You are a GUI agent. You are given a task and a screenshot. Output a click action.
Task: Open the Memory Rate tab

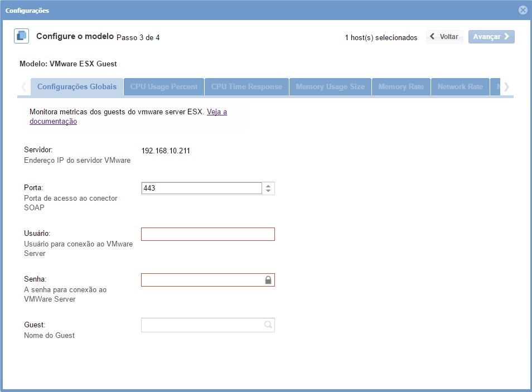click(x=401, y=87)
